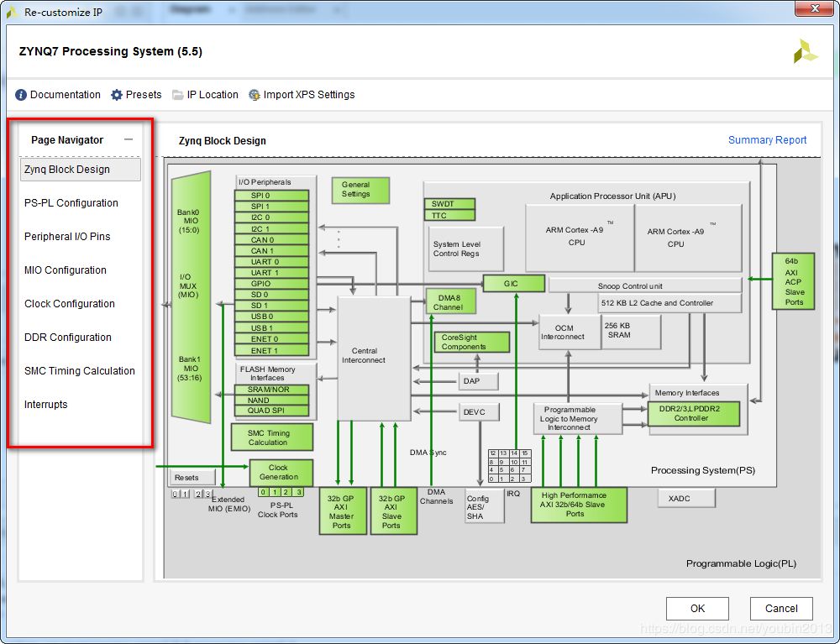Viewport: 840px width, 644px height.
Task: Click the UART 0 peripheral block
Action: pyautogui.click(x=271, y=262)
